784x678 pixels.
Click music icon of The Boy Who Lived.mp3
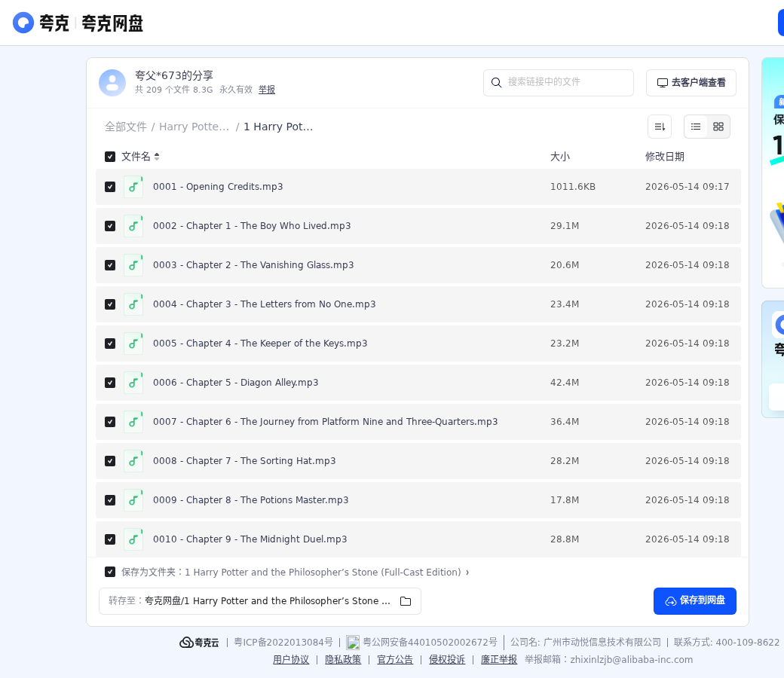click(133, 226)
